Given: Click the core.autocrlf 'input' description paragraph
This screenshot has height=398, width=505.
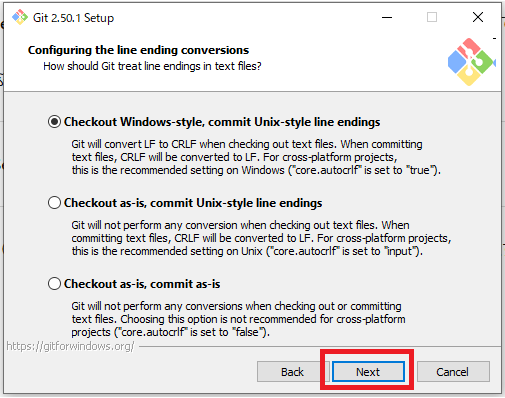Looking at the screenshot, I should [x=261, y=238].
